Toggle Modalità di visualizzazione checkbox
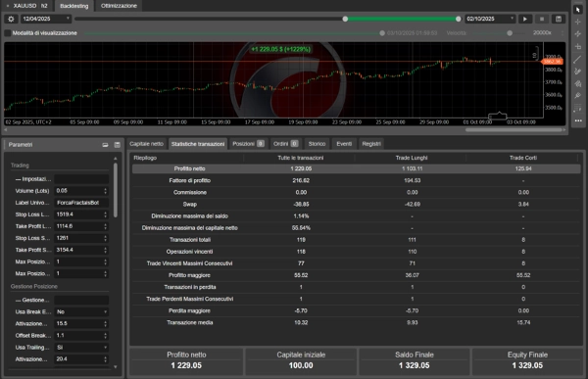 [8, 33]
